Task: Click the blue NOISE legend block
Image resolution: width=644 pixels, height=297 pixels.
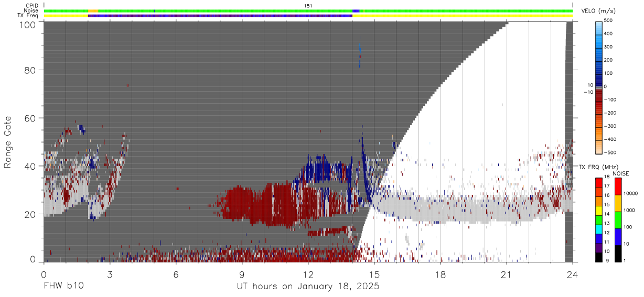Action: coord(618,237)
